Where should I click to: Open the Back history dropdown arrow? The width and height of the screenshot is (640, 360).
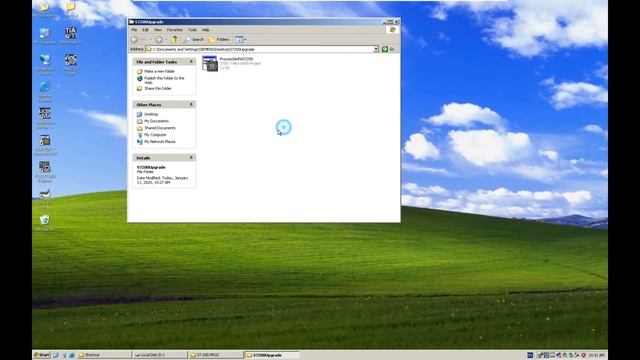pos(150,40)
